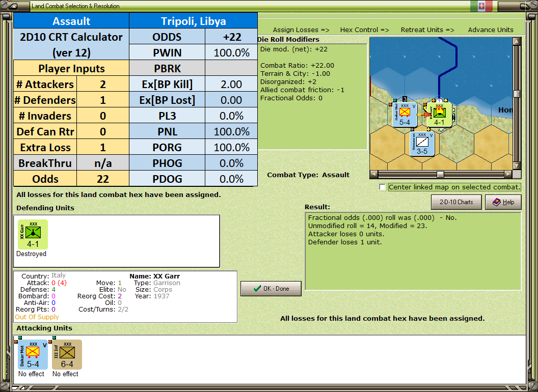The width and height of the screenshot is (538, 392).
Task: Click the PDOG 0.0% value
Action: coord(231,179)
